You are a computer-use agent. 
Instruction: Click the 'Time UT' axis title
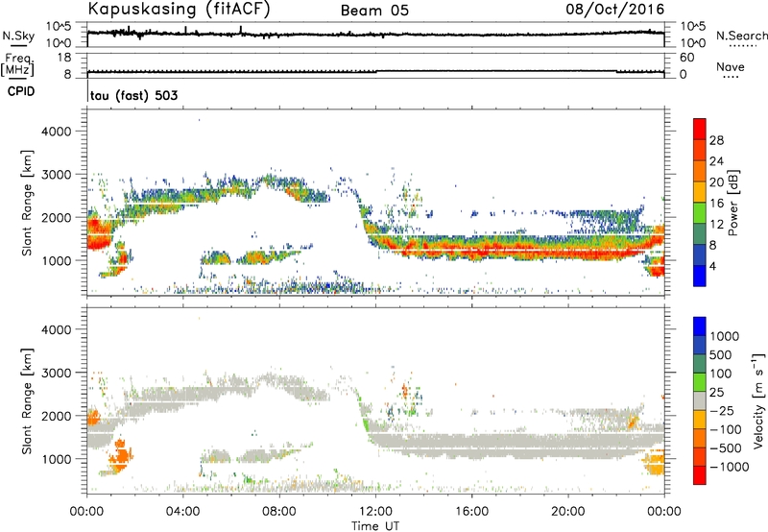[375, 526]
